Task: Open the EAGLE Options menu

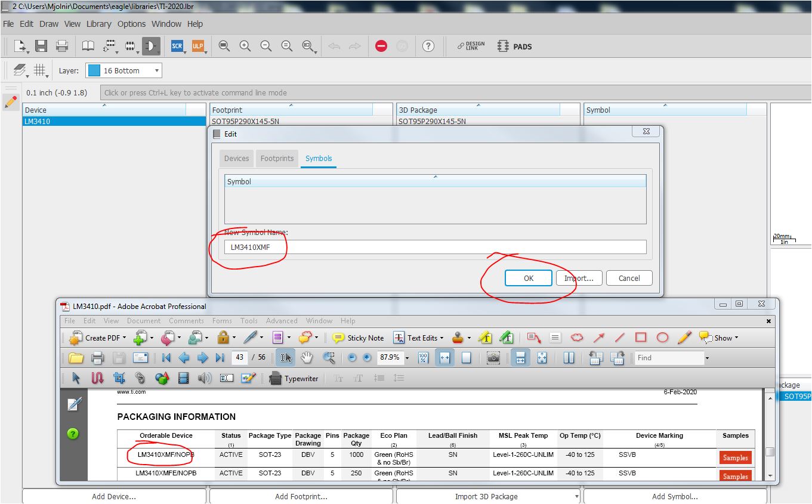Action: pos(131,24)
